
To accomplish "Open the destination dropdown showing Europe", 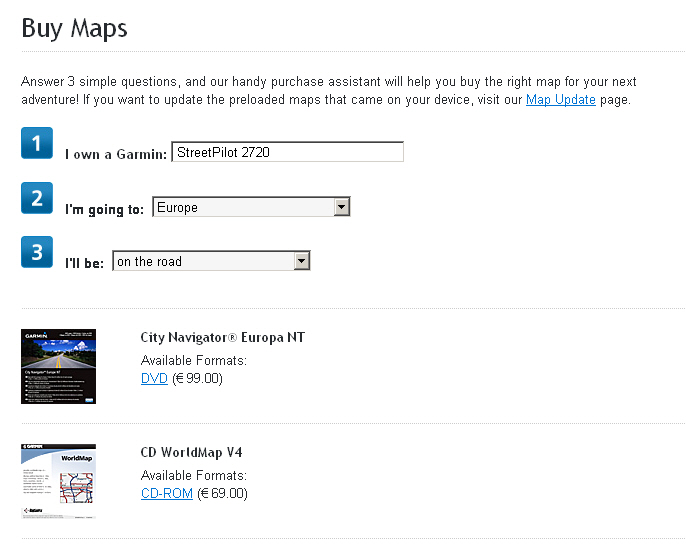I will [x=251, y=207].
